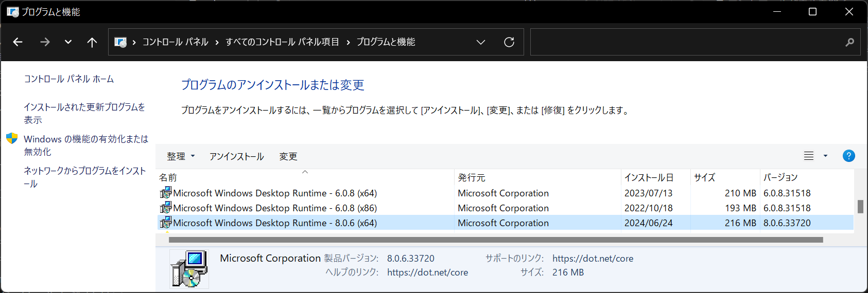Expand the view options dropdown arrow
This screenshot has width=868, height=293.
[825, 156]
